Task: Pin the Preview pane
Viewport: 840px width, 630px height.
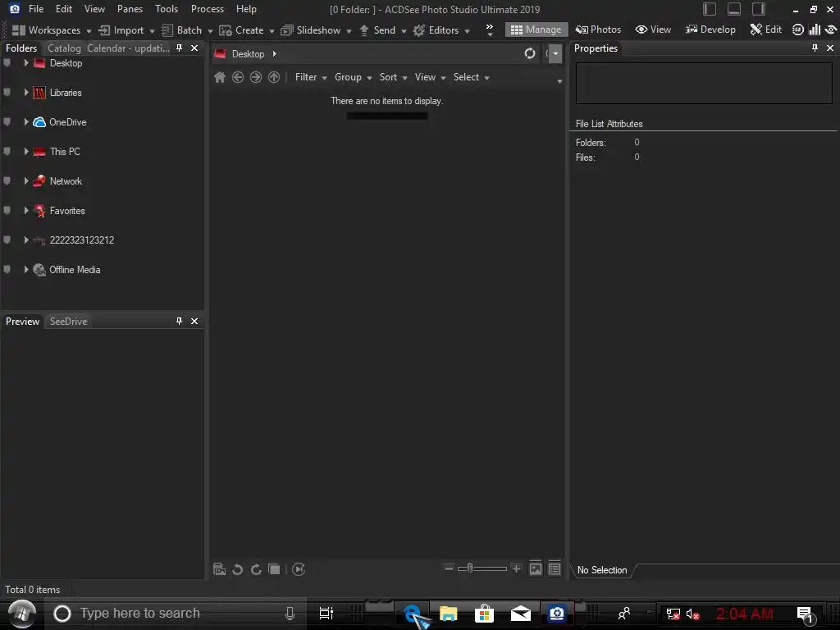Action: (x=180, y=321)
